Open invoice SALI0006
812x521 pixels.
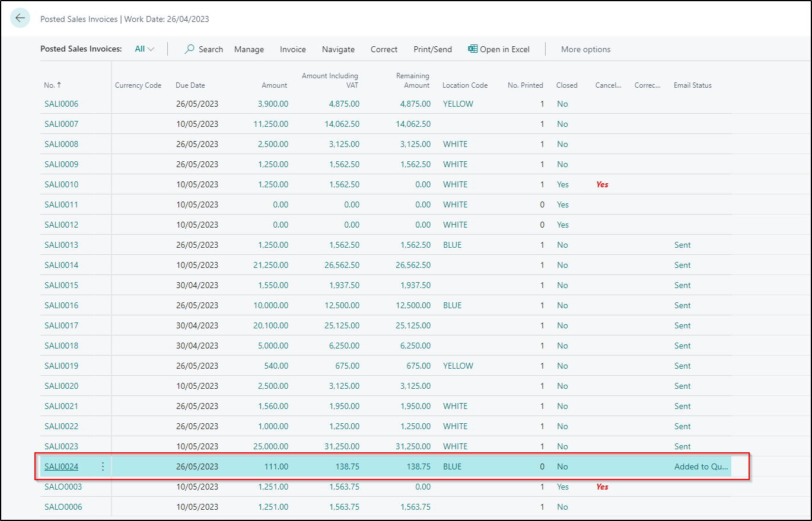point(61,104)
